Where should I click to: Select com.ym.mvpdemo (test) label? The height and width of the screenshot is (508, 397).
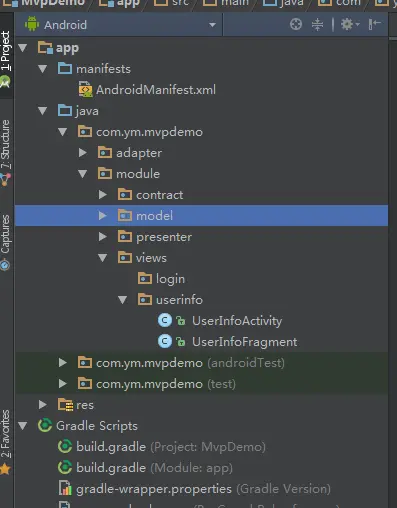click(x=166, y=384)
